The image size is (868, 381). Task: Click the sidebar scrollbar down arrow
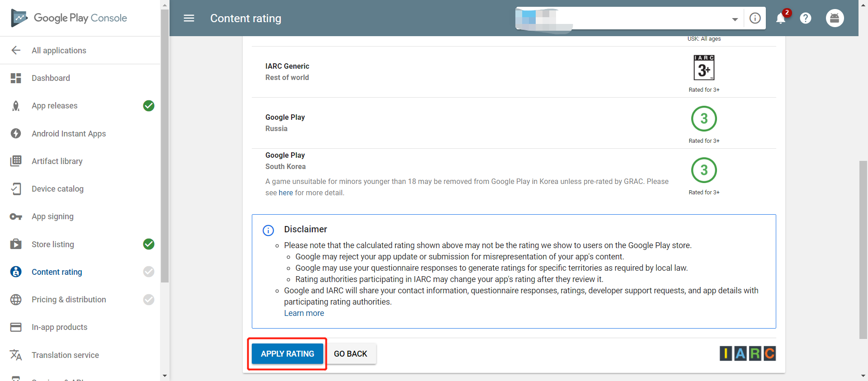pyautogui.click(x=165, y=376)
